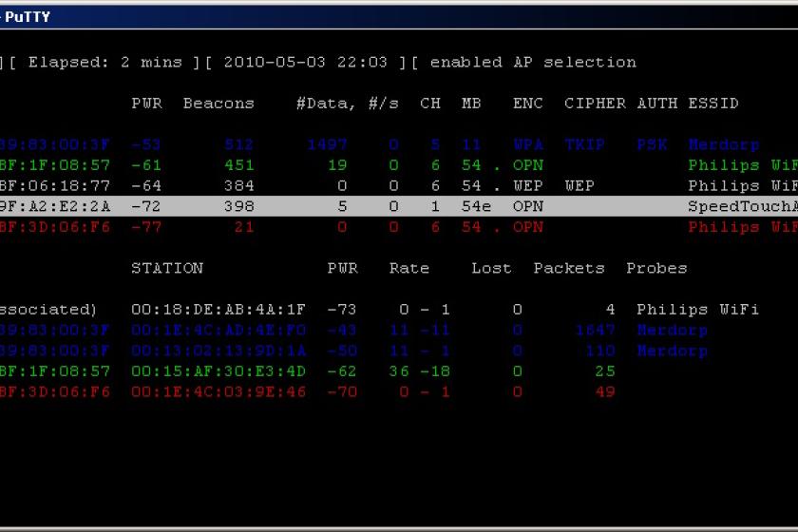The height and width of the screenshot is (532, 798).
Task: Click the 'CH' column header
Action: click(430, 104)
